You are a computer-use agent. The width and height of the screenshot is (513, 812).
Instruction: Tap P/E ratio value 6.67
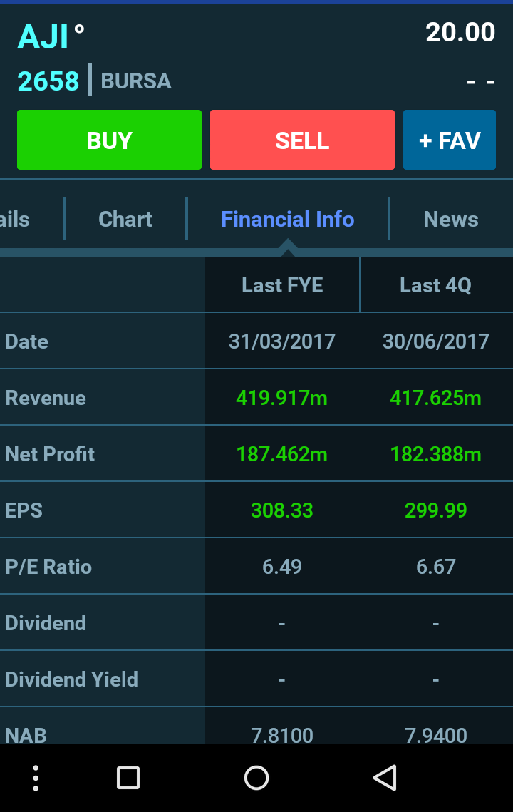tap(436, 567)
